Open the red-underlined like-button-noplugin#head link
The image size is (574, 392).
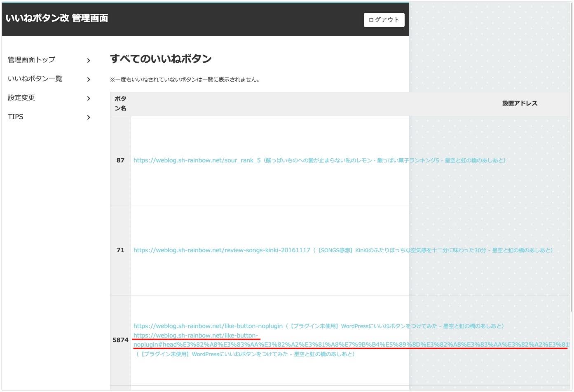tap(196, 336)
